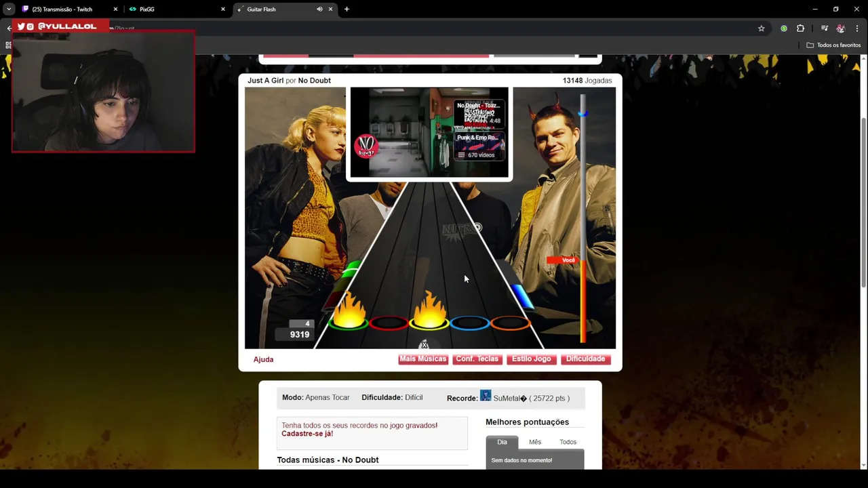Select the Todos scores tab
This screenshot has height=488, width=868.
coord(568,442)
